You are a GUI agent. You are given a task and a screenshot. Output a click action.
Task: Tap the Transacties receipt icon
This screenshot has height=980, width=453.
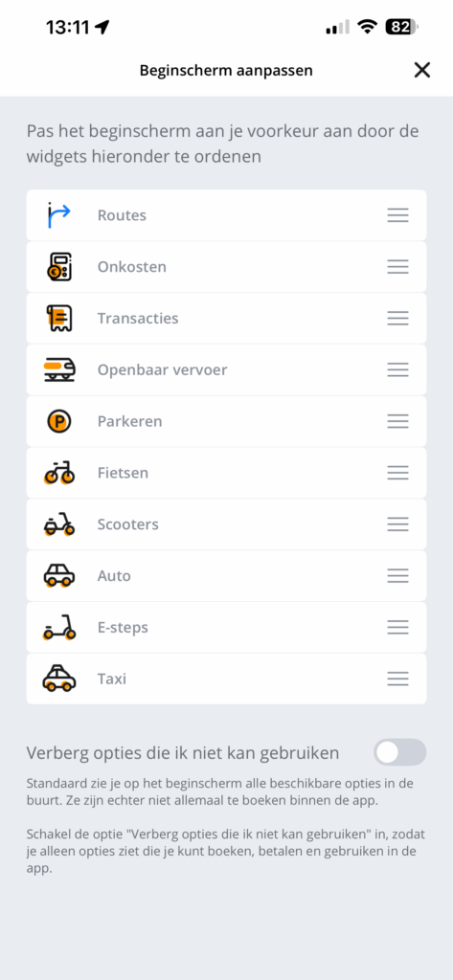[59, 318]
